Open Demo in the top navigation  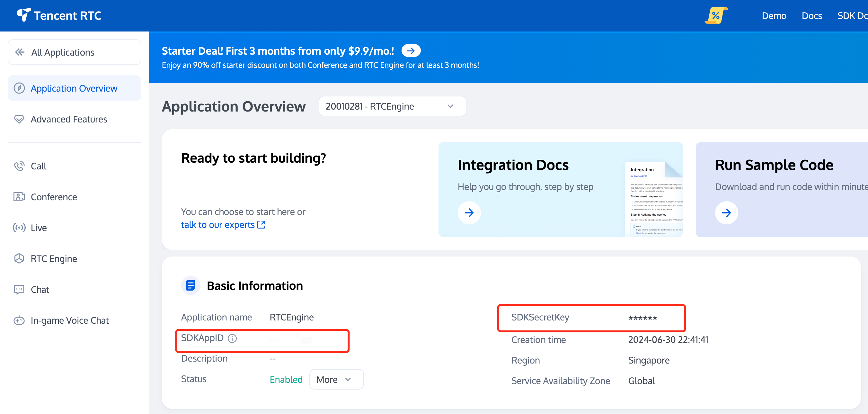coord(774,15)
